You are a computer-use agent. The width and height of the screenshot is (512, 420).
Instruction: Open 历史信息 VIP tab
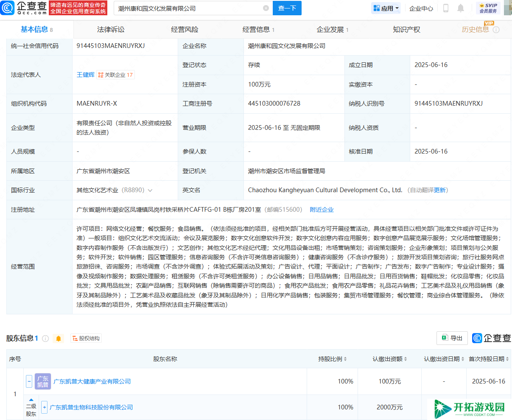coord(476,29)
